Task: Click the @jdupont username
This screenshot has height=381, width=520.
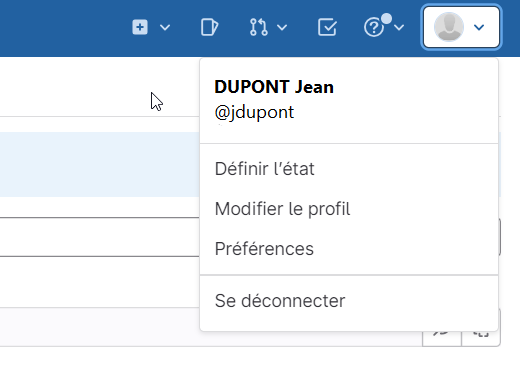Action: (x=254, y=112)
